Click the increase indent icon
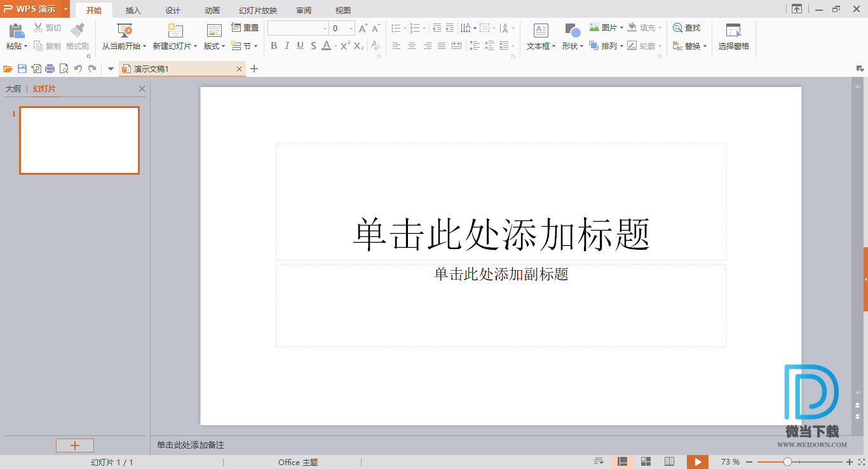This screenshot has height=469, width=868. [x=450, y=28]
